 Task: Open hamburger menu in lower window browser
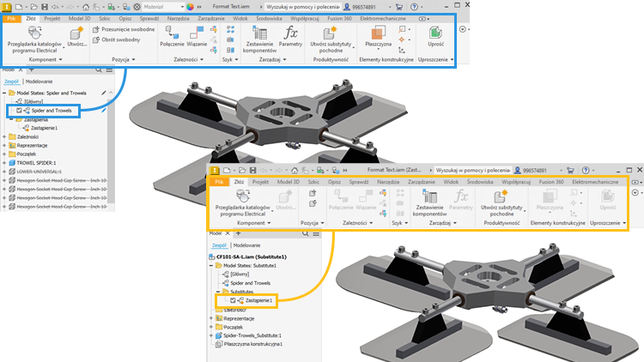click(316, 233)
